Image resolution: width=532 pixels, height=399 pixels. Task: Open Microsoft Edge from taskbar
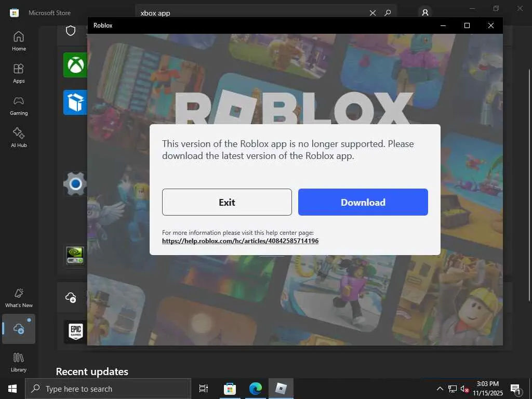point(256,389)
